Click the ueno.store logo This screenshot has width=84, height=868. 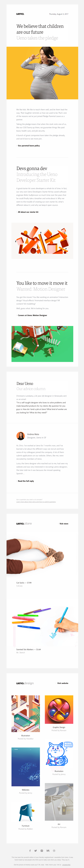tap(24, 524)
